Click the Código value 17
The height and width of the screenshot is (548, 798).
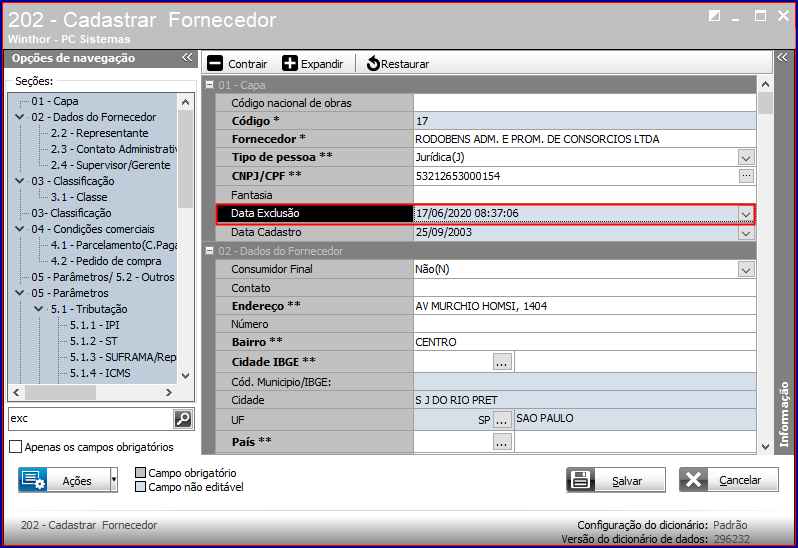click(x=422, y=121)
